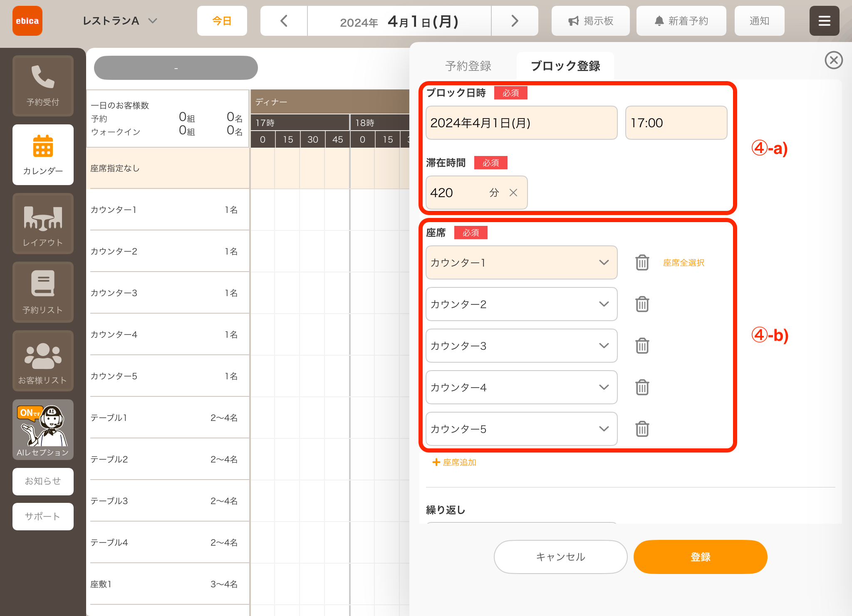Delete the カウンター3 seat row
The image size is (852, 616).
pos(642,346)
